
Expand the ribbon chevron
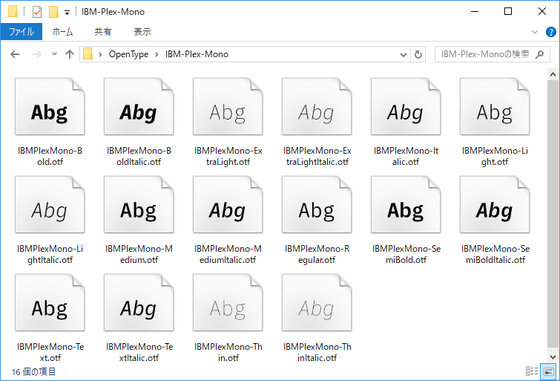click(x=535, y=32)
